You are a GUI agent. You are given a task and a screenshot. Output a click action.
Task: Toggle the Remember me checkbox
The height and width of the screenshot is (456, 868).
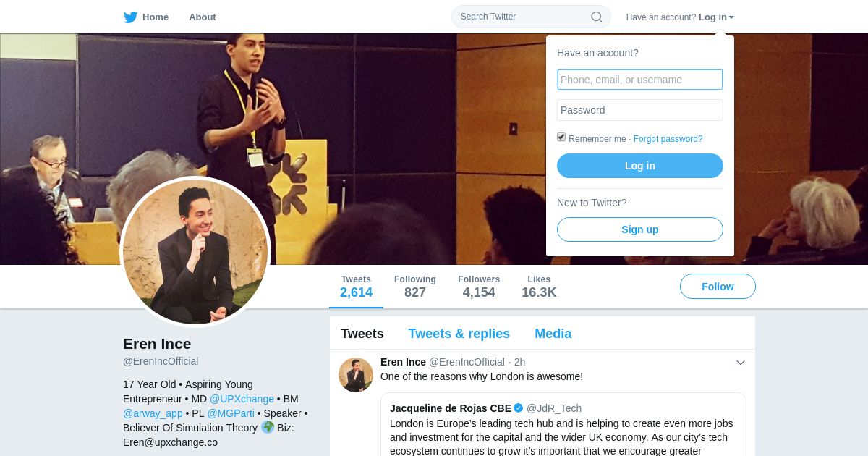point(561,137)
